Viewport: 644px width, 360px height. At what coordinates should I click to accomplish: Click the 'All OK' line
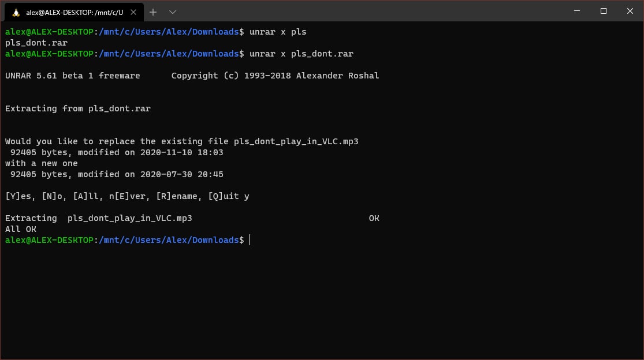pyautogui.click(x=21, y=229)
